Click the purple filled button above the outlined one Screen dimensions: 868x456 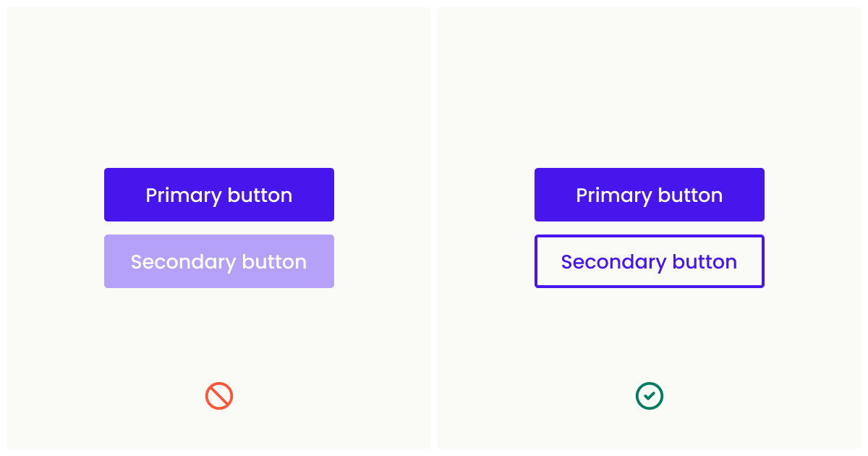[649, 195]
